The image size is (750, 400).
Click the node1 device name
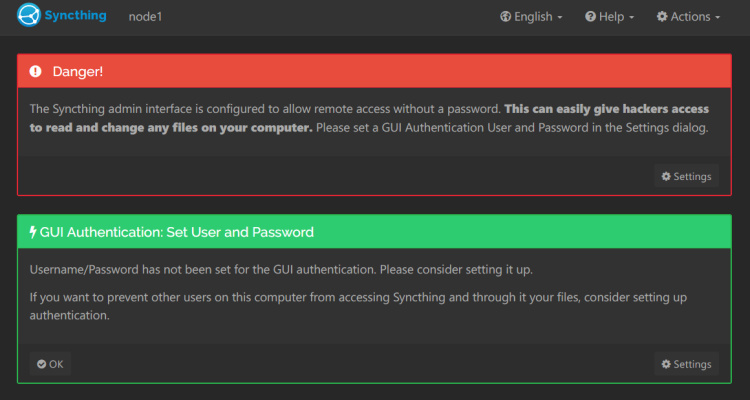[145, 17]
